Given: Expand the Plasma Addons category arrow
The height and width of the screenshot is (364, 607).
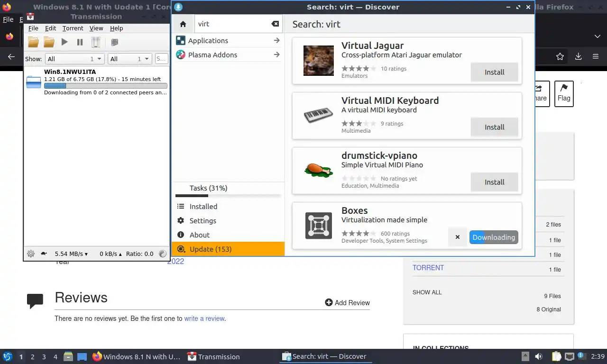Looking at the screenshot, I should click(276, 55).
